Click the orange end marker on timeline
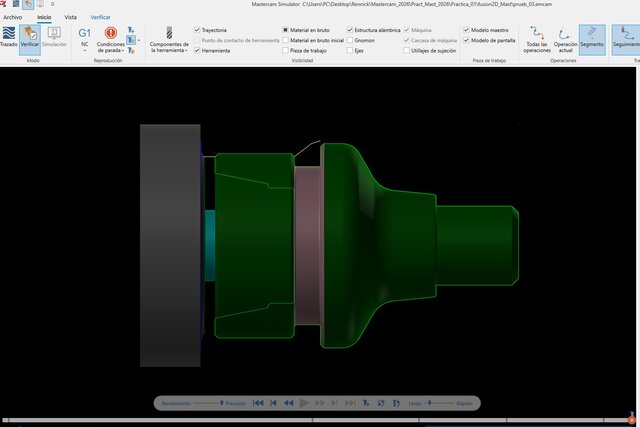The height and width of the screenshot is (427, 640). click(x=632, y=419)
